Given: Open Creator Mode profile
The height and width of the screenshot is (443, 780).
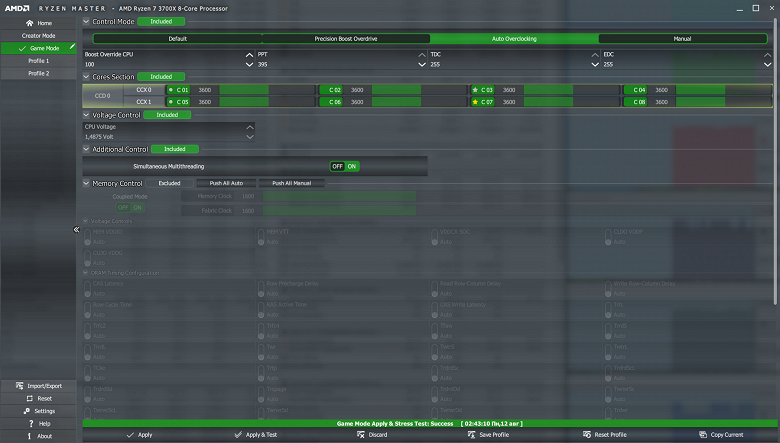Looking at the screenshot, I should 39,36.
